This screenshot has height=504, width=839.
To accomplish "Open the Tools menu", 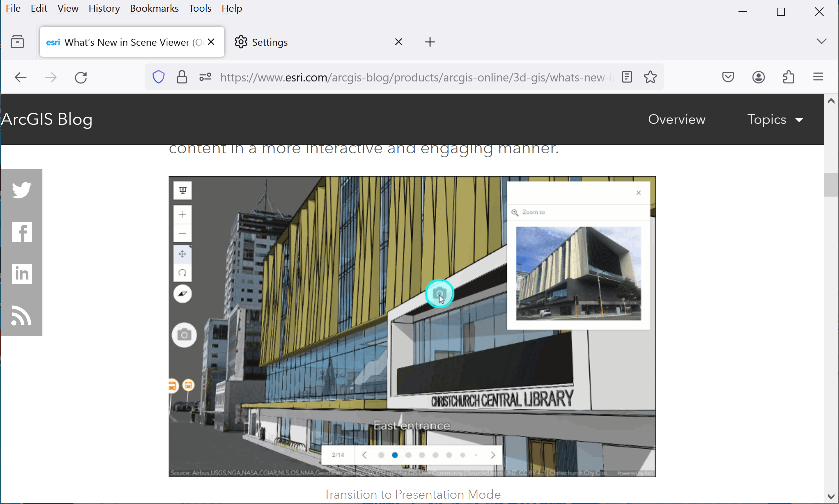I will click(x=200, y=8).
